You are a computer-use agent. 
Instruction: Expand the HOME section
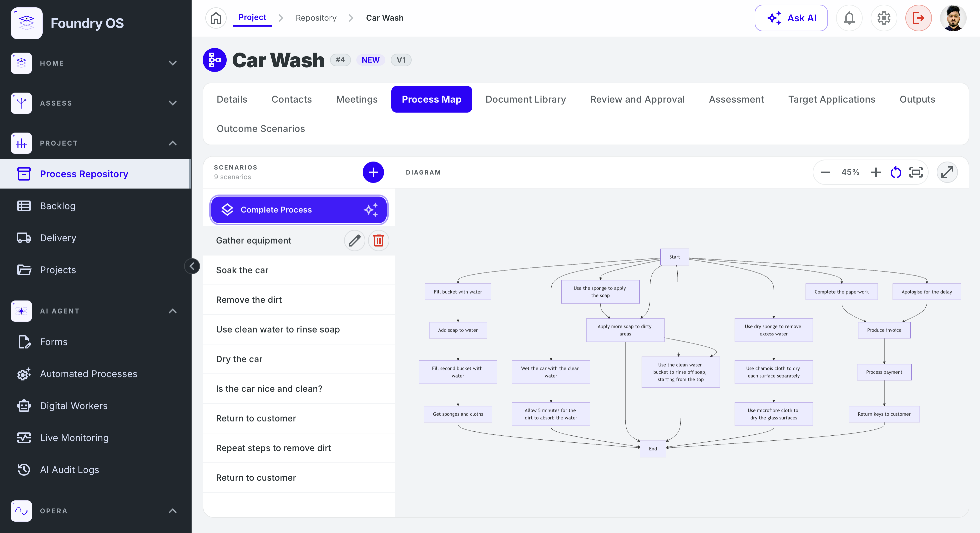[x=172, y=63]
